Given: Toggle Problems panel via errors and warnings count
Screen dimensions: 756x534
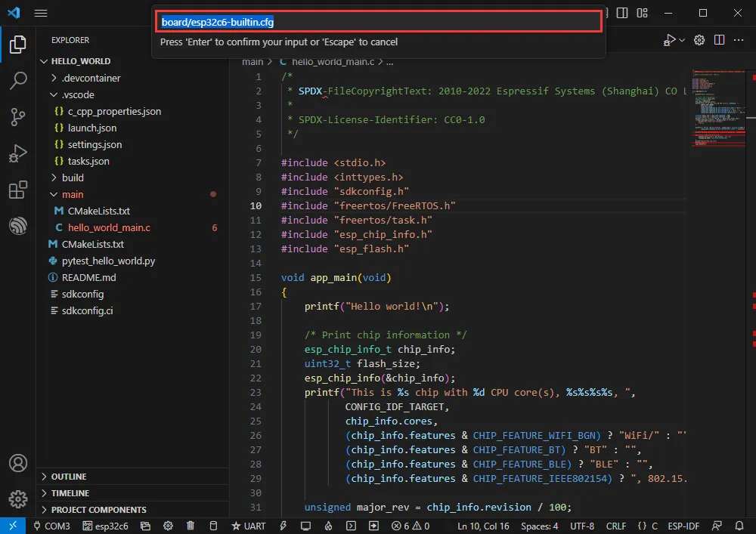Looking at the screenshot, I should 411,526.
